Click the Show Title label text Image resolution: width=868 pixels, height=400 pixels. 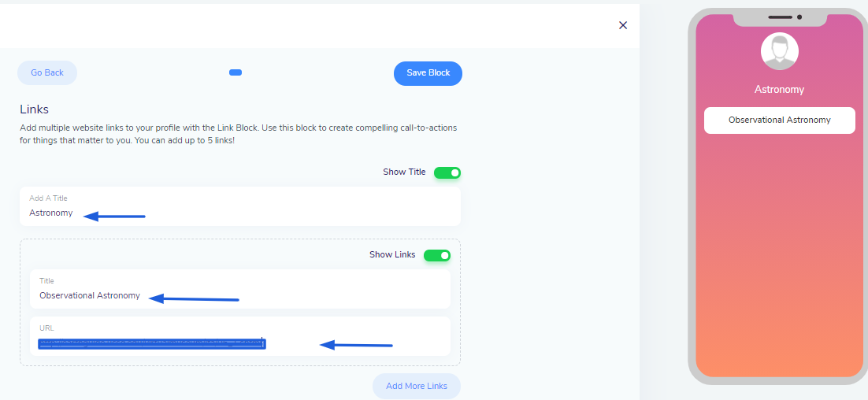[x=404, y=172]
